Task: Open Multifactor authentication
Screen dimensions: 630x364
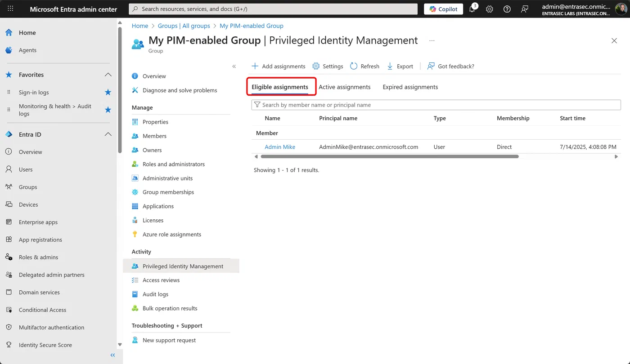Action: pos(51,327)
